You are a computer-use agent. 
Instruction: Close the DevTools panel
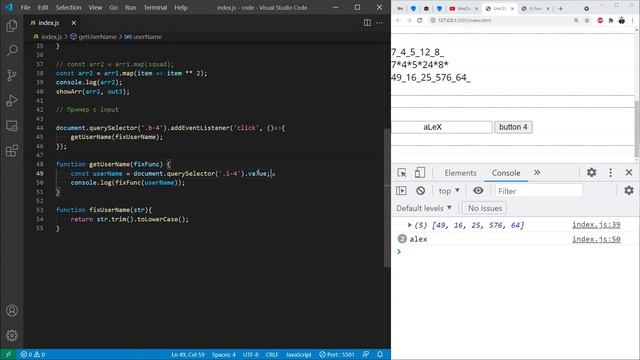point(629,173)
